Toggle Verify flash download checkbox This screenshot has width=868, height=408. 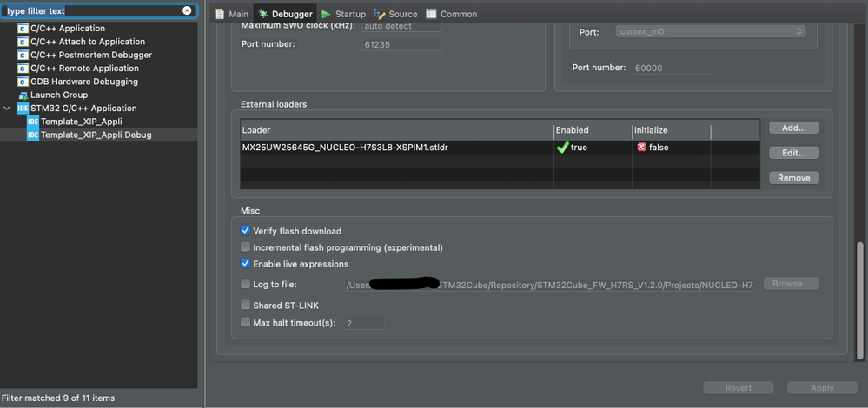pyautogui.click(x=245, y=231)
